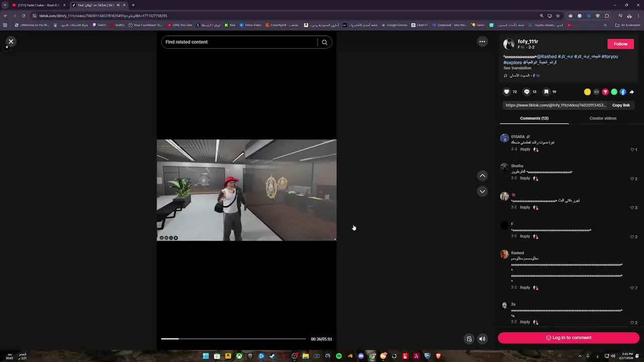Image resolution: width=644 pixels, height=362 pixels.
Task: Click the Find related content search field
Action: coord(239,42)
